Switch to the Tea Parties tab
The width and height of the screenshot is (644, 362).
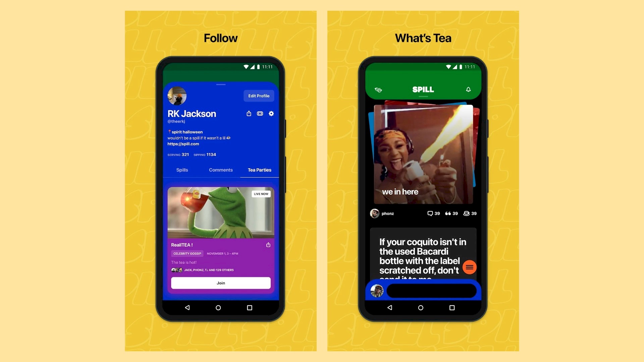(260, 170)
